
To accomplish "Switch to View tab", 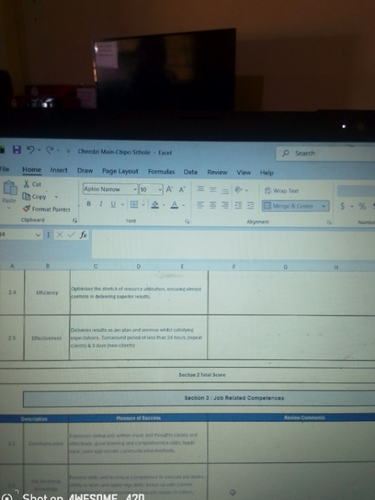I will (243, 172).
